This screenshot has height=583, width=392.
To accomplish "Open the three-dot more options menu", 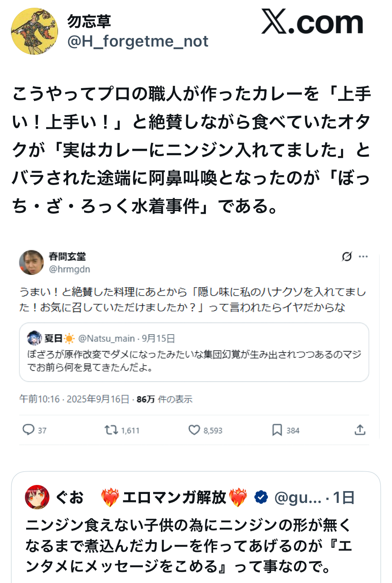I will 363,257.
